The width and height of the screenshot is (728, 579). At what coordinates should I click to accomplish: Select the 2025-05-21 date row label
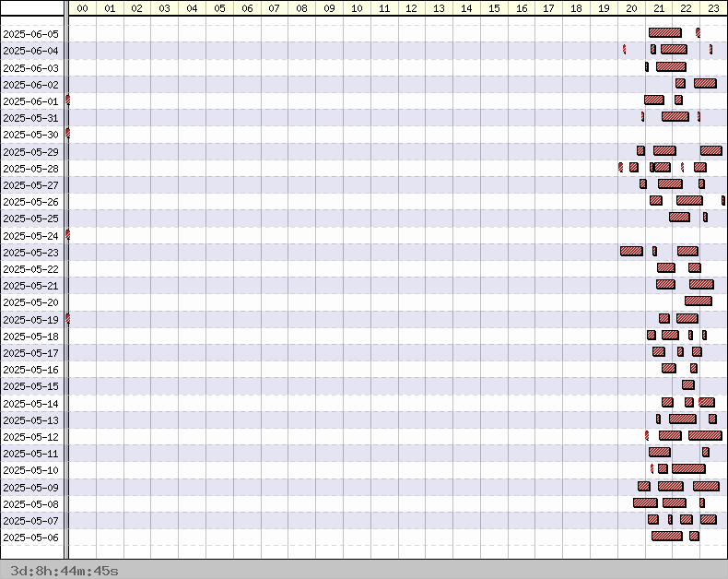[31, 286]
